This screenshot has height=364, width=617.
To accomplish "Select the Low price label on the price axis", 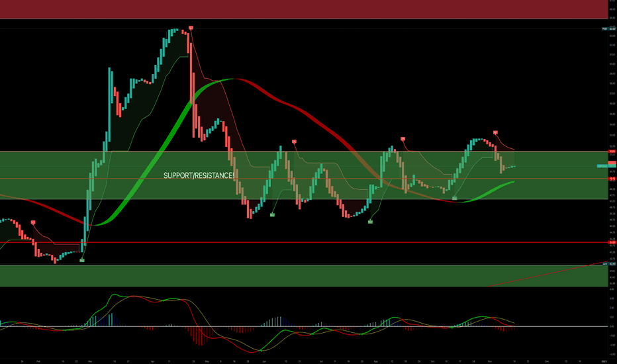I will pos(609,263).
